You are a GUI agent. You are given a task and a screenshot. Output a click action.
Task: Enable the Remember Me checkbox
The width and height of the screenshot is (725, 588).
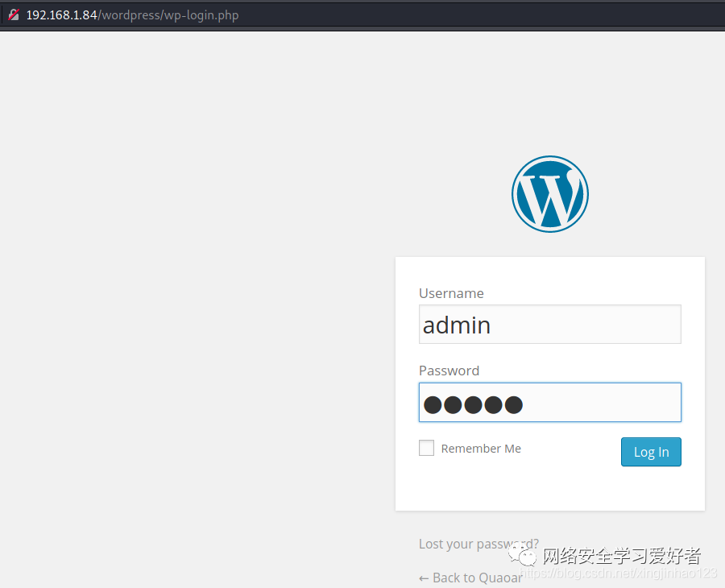click(x=426, y=448)
